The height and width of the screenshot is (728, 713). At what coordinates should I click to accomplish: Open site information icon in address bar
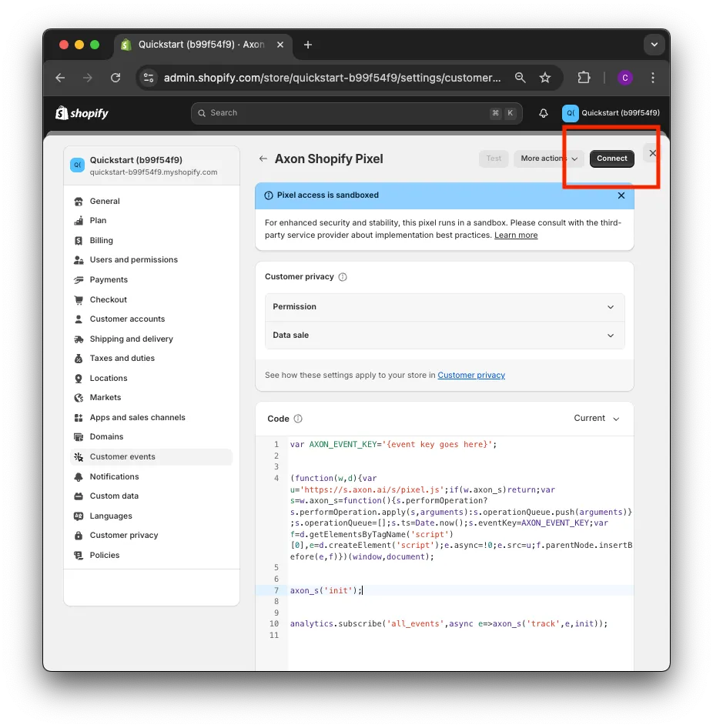click(x=149, y=78)
